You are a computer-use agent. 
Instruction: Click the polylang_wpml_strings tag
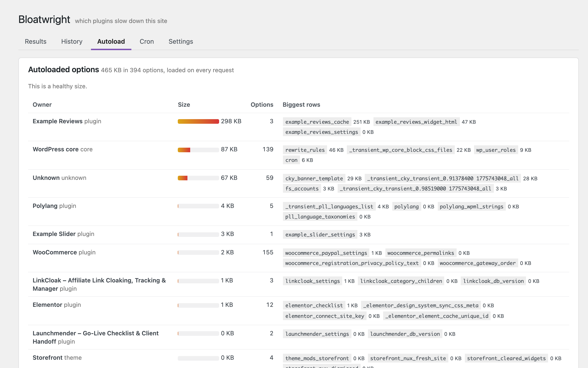(x=472, y=206)
